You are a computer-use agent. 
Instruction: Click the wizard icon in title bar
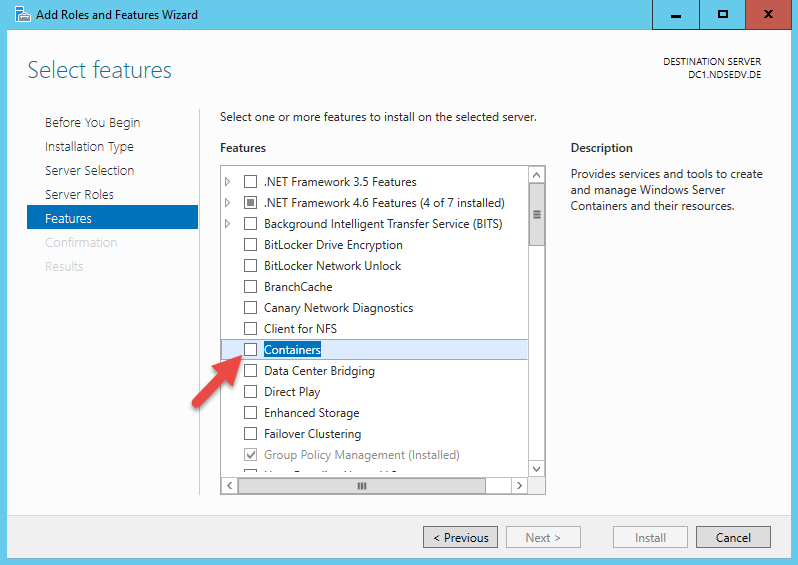[x=17, y=15]
